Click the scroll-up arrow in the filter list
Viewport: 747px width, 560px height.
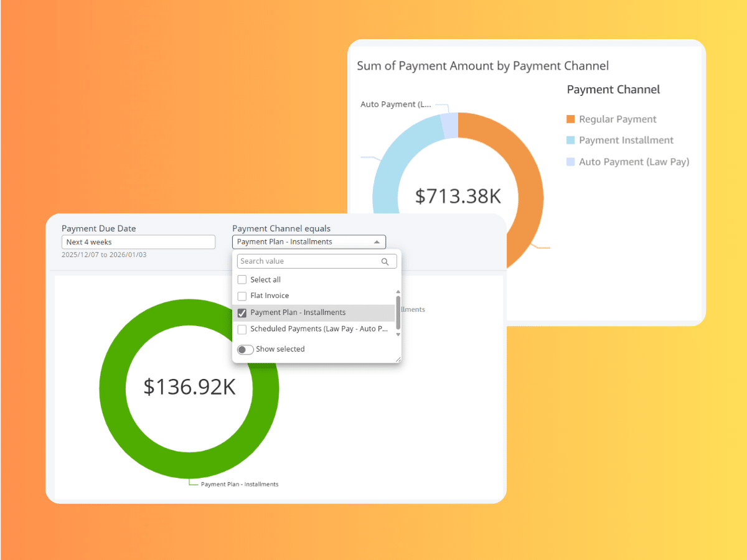(x=398, y=291)
